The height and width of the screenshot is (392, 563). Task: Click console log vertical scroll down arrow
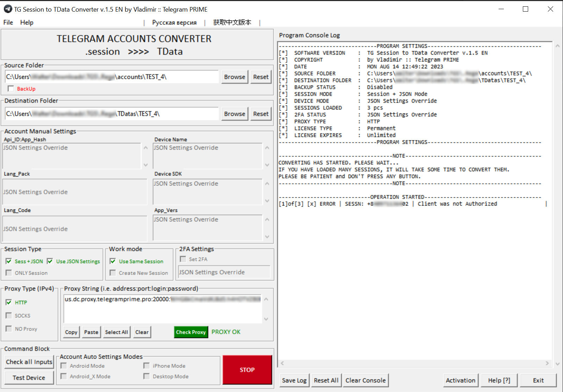pos(557,364)
